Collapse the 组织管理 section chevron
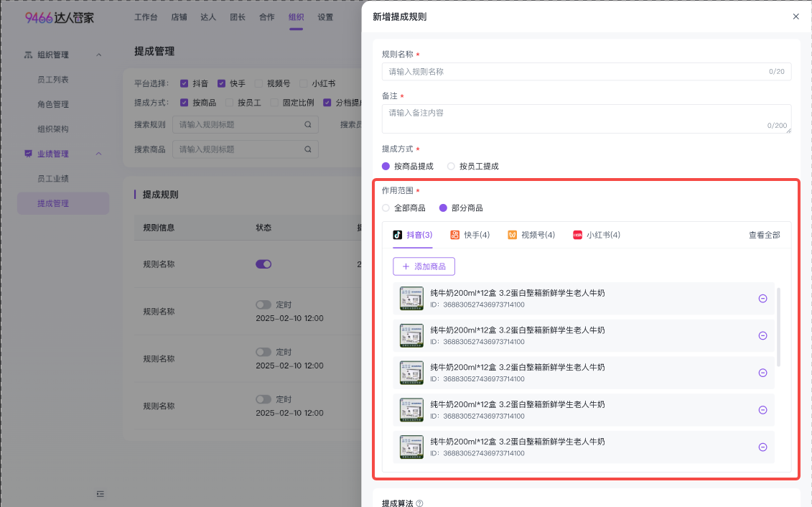Screen dimensions: 812x507 98,55
